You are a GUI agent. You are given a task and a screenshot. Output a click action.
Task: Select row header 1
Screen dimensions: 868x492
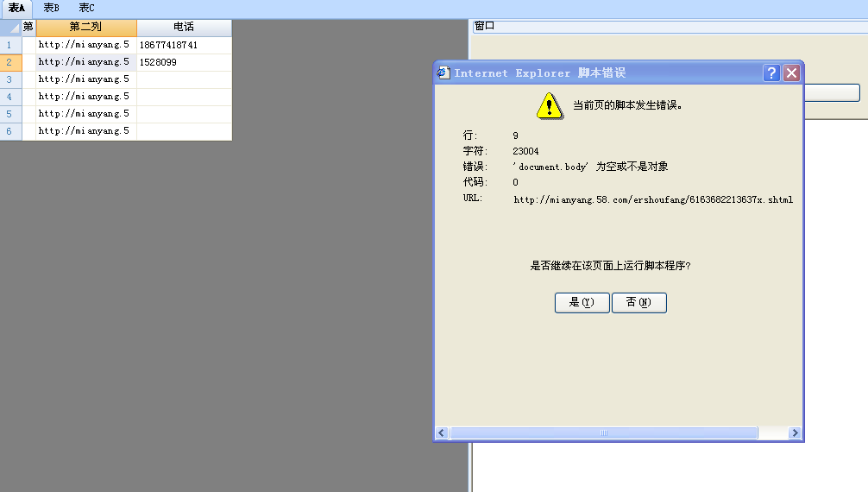point(10,45)
